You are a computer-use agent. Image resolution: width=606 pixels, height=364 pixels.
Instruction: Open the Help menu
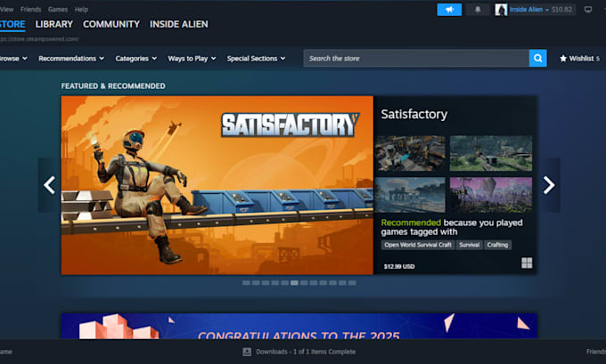[x=81, y=9]
